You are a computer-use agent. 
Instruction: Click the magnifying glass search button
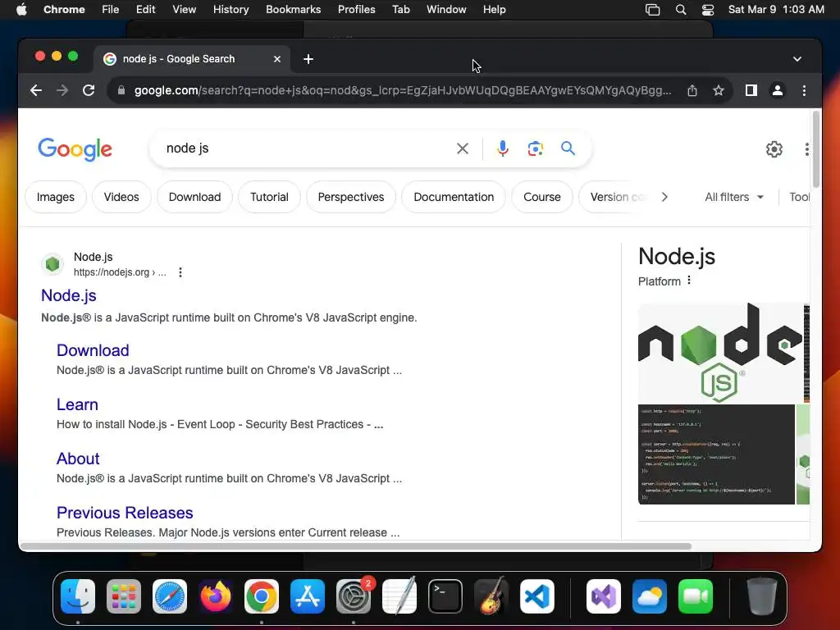[568, 148]
